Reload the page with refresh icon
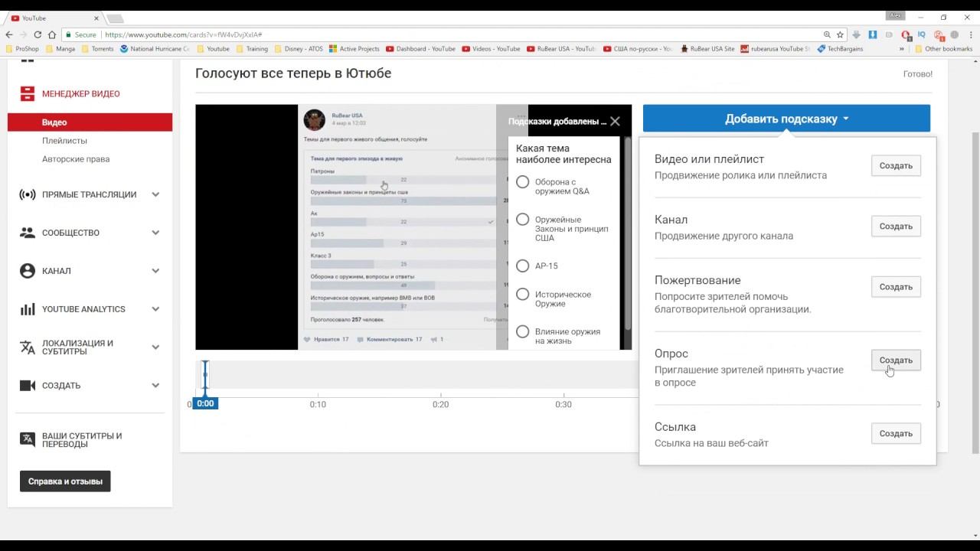 click(38, 34)
